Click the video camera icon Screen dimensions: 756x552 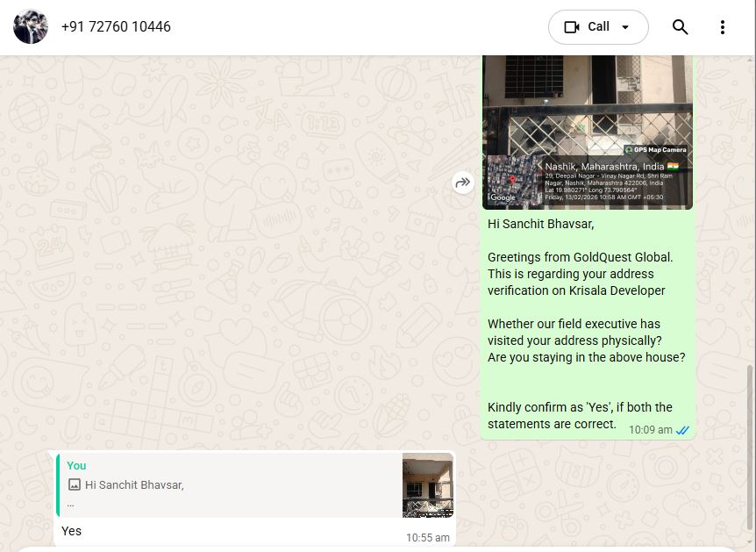click(x=572, y=27)
